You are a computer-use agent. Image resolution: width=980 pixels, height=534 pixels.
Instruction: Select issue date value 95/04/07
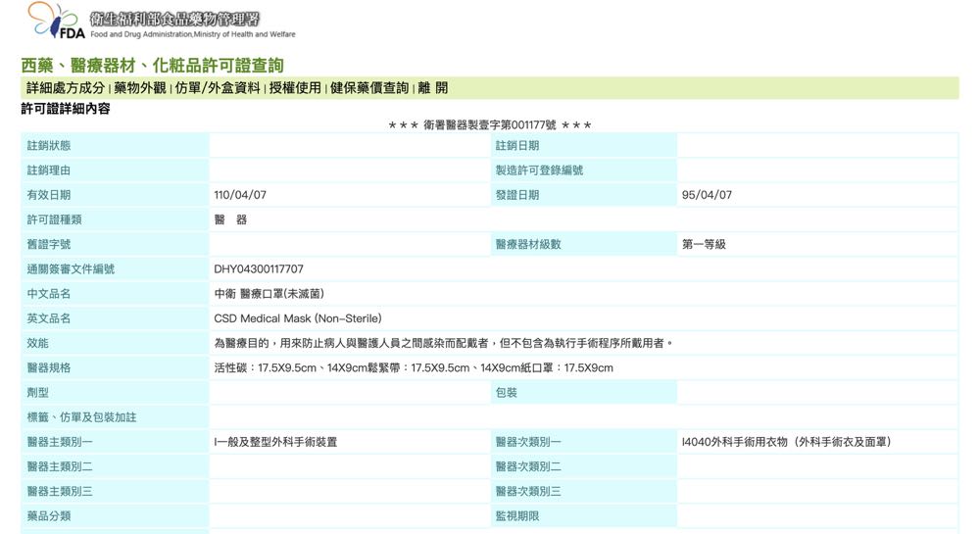coord(707,195)
